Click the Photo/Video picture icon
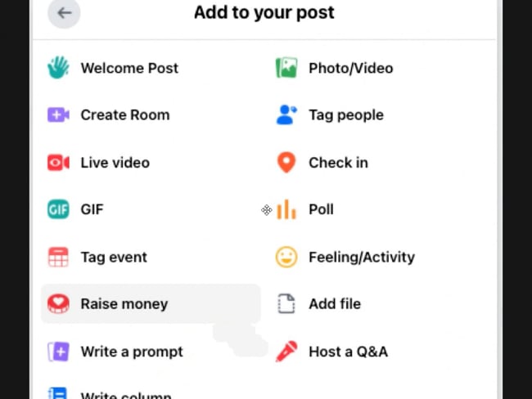Image resolution: width=532 pixels, height=399 pixels. (x=286, y=68)
